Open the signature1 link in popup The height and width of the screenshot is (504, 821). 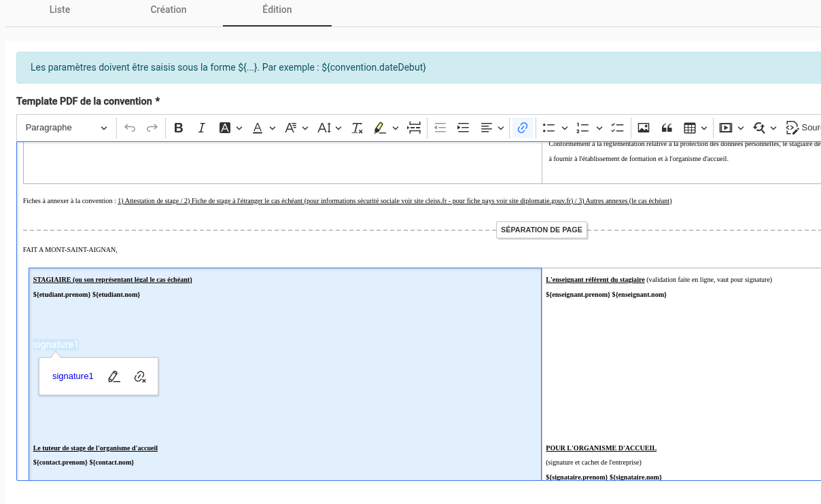73,376
